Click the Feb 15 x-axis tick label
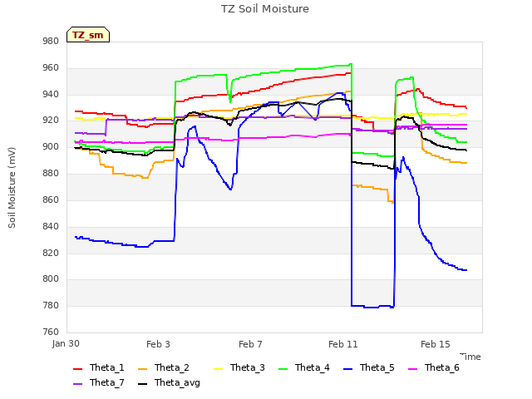The height and width of the screenshot is (399, 532). (x=436, y=344)
